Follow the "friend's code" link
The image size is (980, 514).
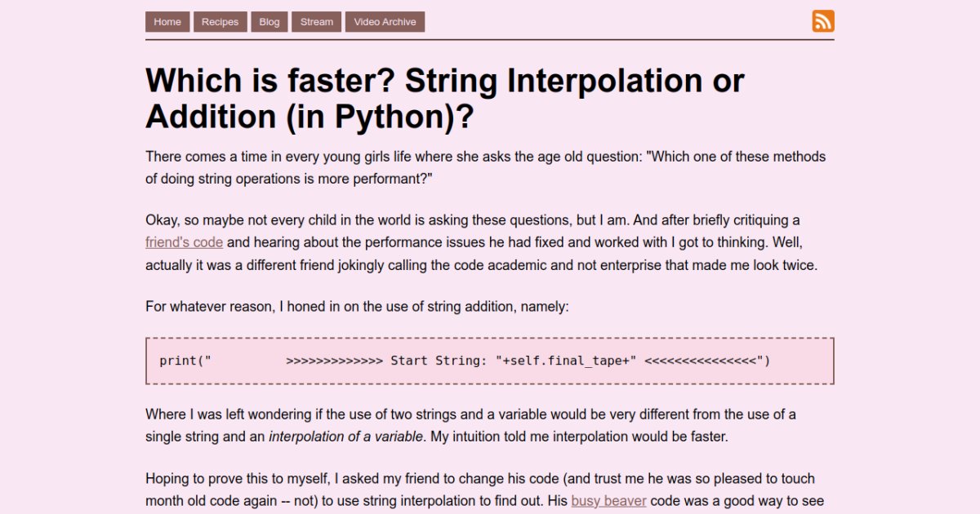184,242
